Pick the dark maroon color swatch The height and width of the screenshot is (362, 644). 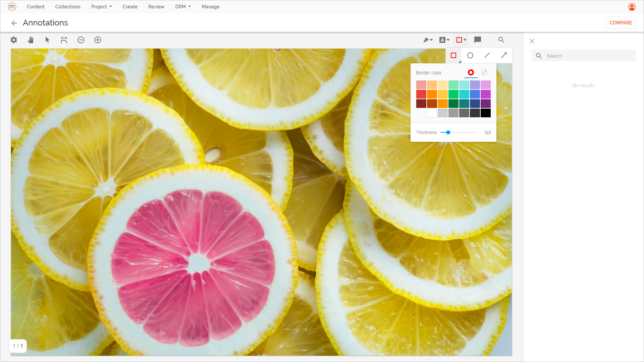pos(421,104)
